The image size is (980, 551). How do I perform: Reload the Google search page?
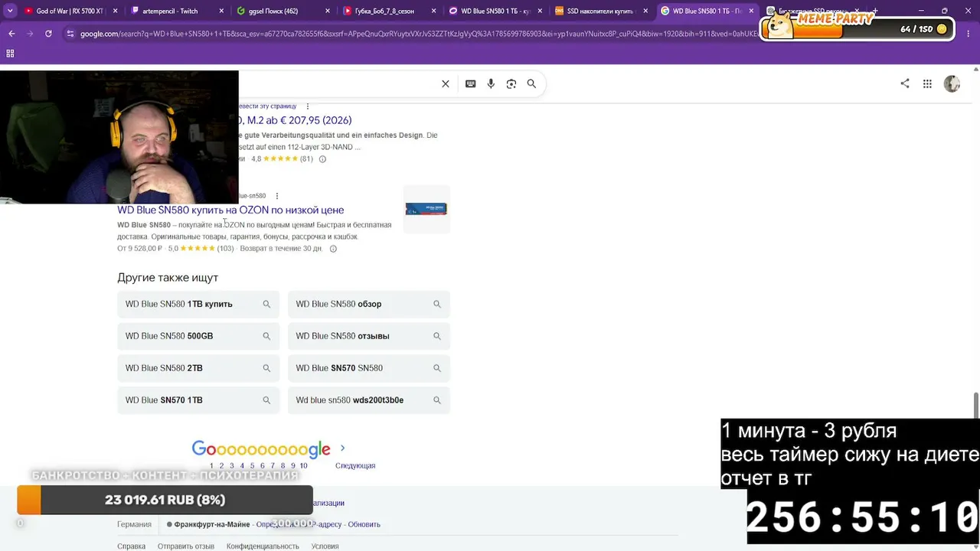[48, 34]
